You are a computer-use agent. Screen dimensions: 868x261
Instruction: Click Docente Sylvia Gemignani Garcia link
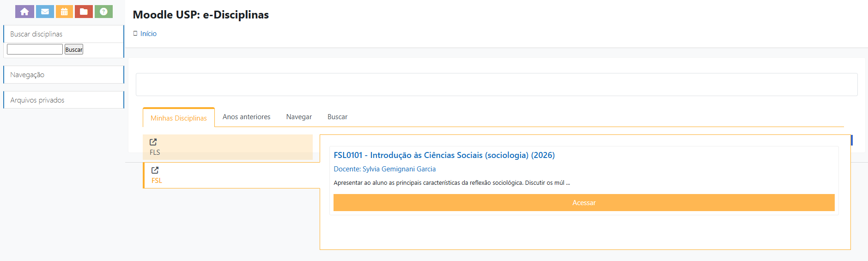pyautogui.click(x=384, y=169)
